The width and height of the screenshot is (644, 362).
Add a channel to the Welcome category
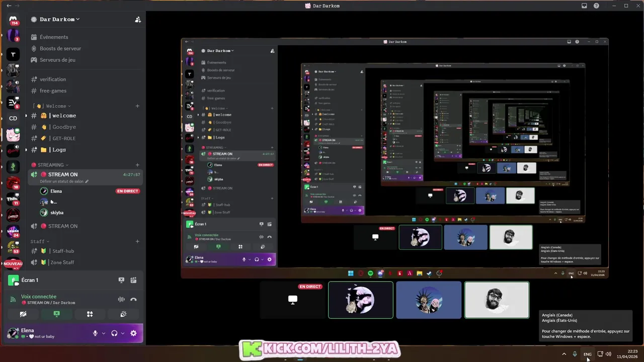pyautogui.click(x=137, y=106)
